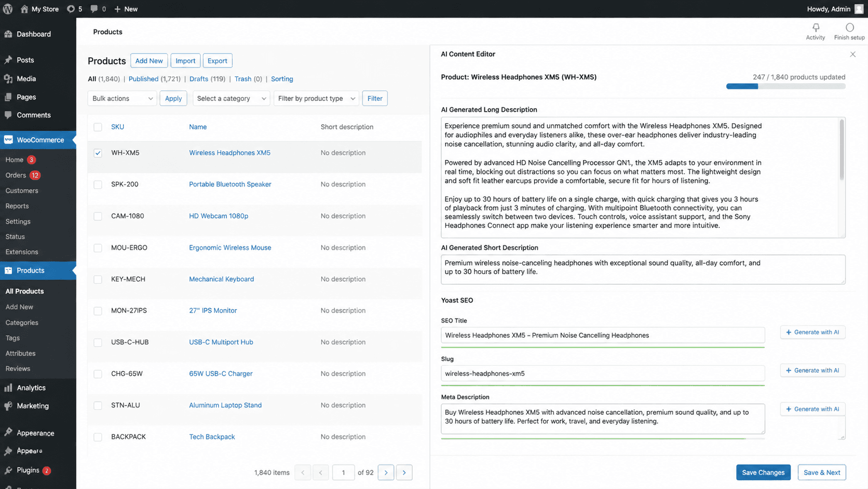Click the Admin avatar icon
Screen dimensions: 868x489
point(859,9)
